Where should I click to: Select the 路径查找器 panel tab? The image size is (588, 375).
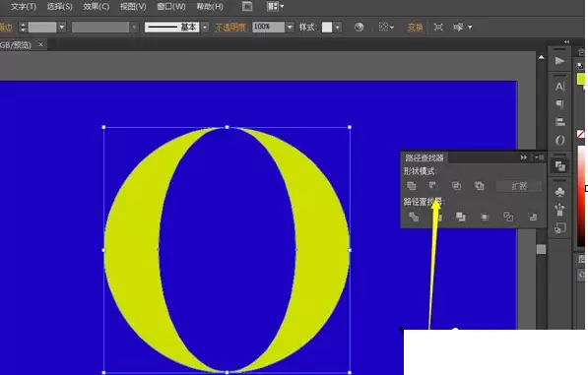[x=425, y=157]
